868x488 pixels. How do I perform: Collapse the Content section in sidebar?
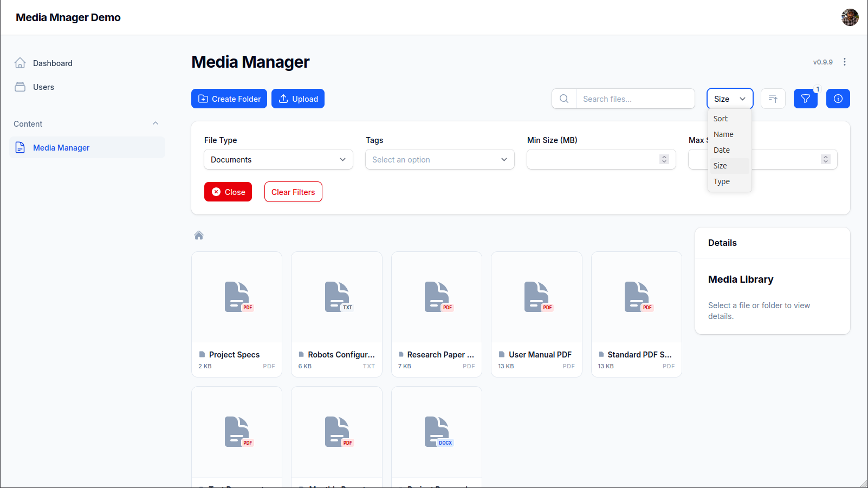coord(156,123)
